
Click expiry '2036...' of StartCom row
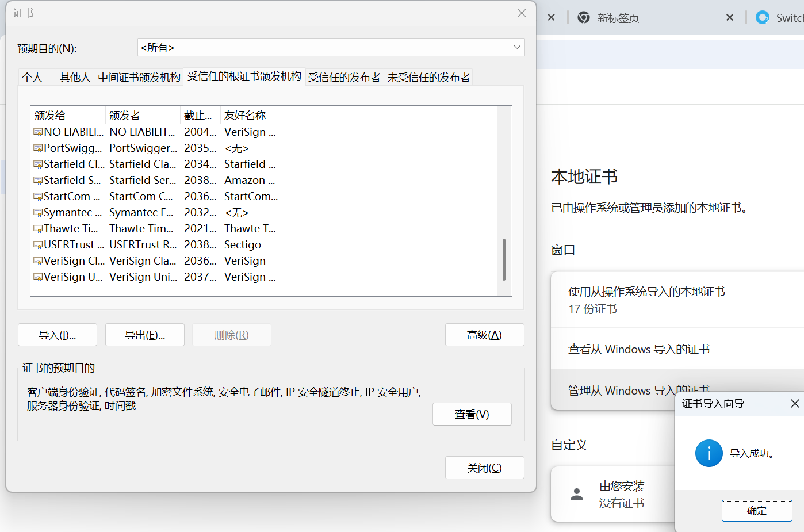tap(200, 197)
